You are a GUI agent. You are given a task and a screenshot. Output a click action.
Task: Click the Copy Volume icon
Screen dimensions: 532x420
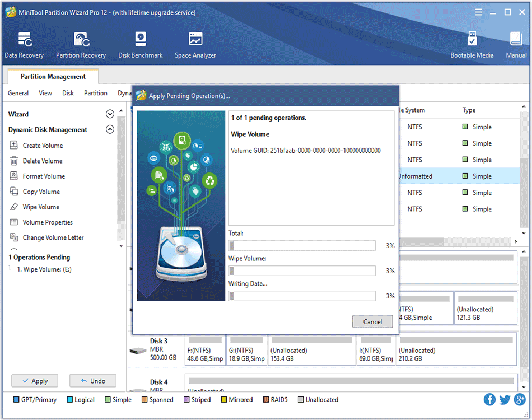point(13,192)
